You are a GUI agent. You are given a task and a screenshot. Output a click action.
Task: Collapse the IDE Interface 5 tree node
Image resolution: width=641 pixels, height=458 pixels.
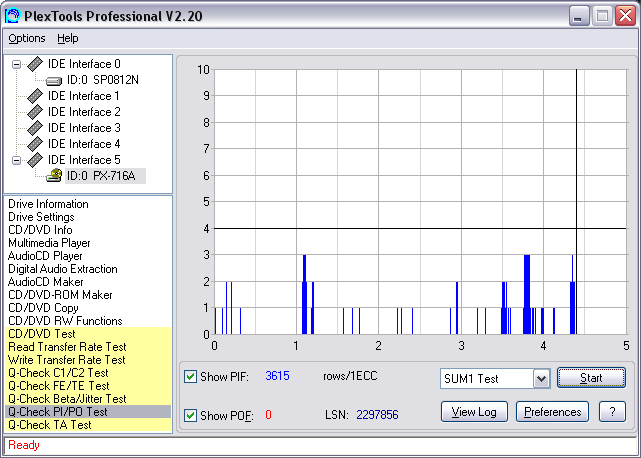pos(16,160)
